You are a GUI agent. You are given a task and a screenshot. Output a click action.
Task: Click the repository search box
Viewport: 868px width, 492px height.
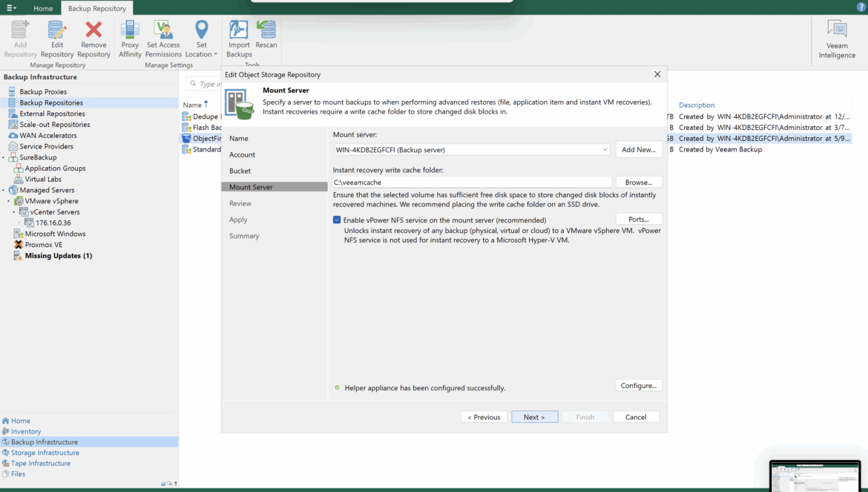pos(204,84)
